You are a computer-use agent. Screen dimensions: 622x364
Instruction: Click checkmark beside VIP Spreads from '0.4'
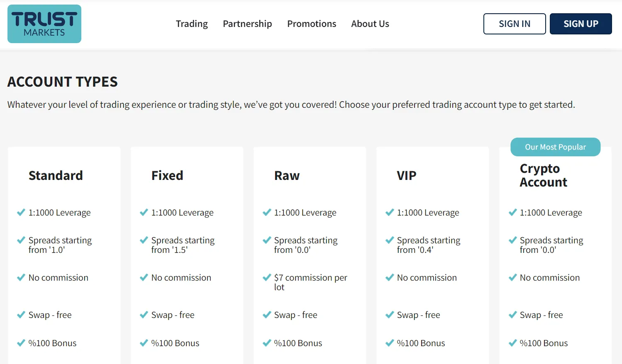click(390, 240)
